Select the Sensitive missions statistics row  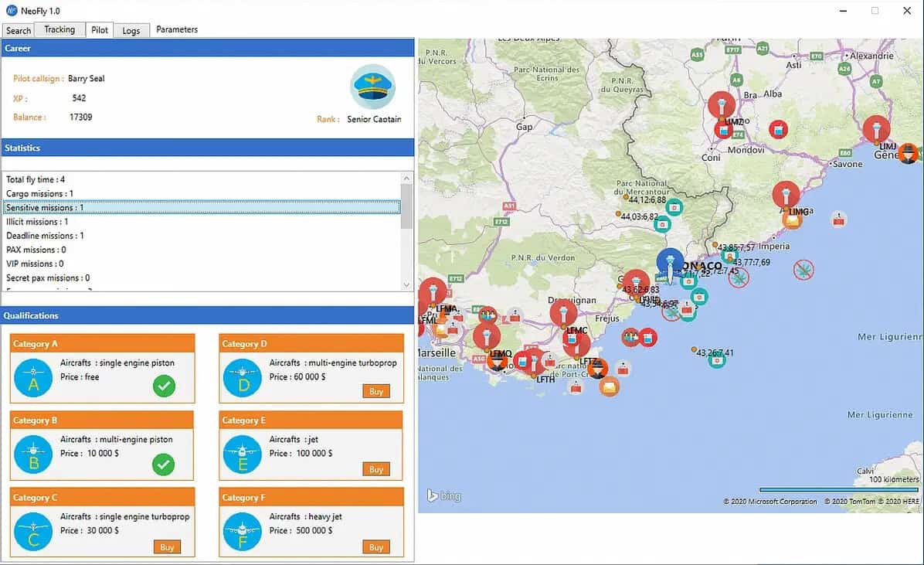(x=201, y=208)
